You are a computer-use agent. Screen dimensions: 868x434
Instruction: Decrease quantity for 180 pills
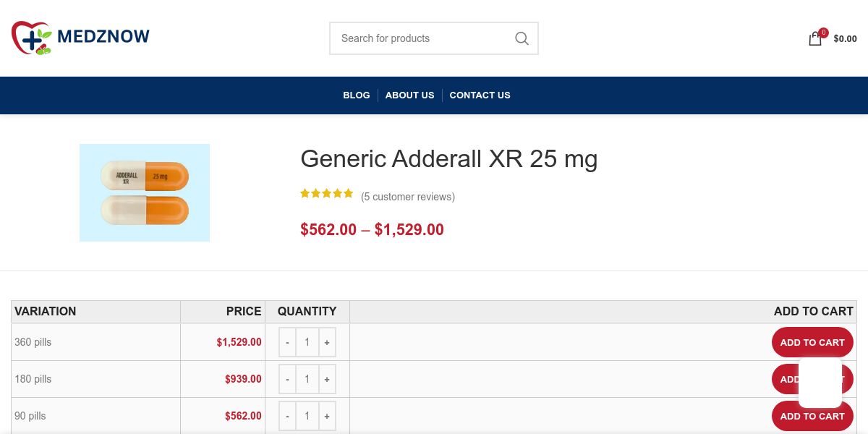pyautogui.click(x=287, y=379)
